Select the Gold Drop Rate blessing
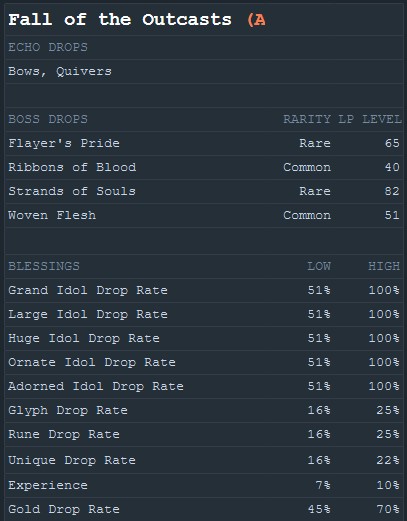 pos(204,509)
